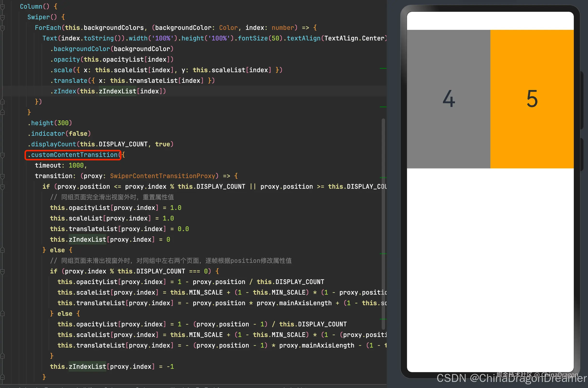Click the first Chinese comment about resetting properties
The image size is (588, 388).
(x=112, y=197)
